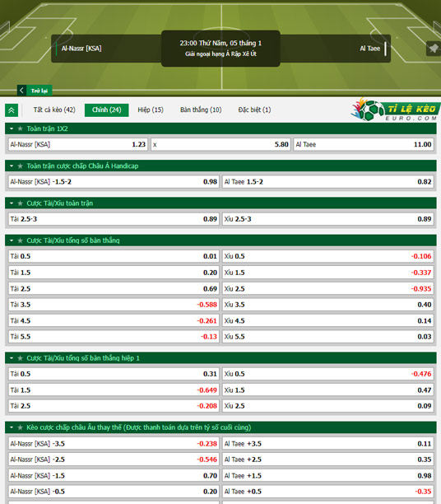The image size is (441, 504).
Task: Collapse the tổng số bàn thắng section arrow
Action: (x=12, y=240)
